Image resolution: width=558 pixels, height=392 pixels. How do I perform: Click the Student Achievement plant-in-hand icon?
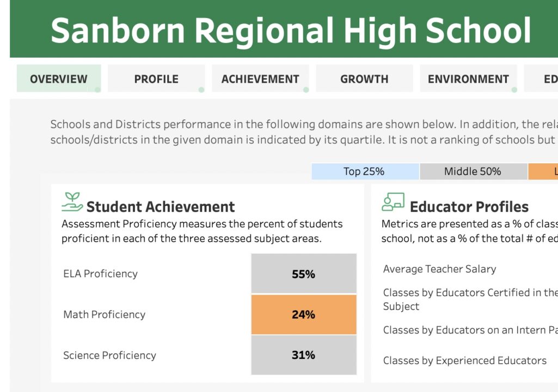click(72, 202)
